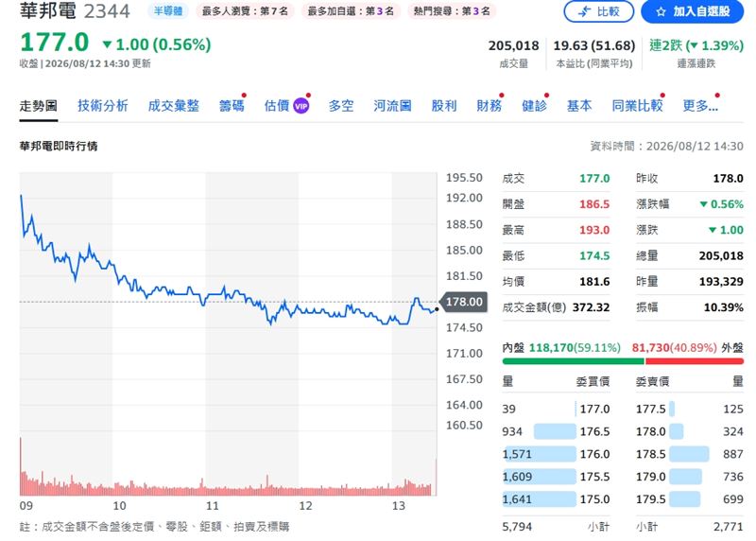Image resolution: width=756 pixels, height=541 pixels.
Task: Click the bid subtotal 5,794
Action: point(517,527)
